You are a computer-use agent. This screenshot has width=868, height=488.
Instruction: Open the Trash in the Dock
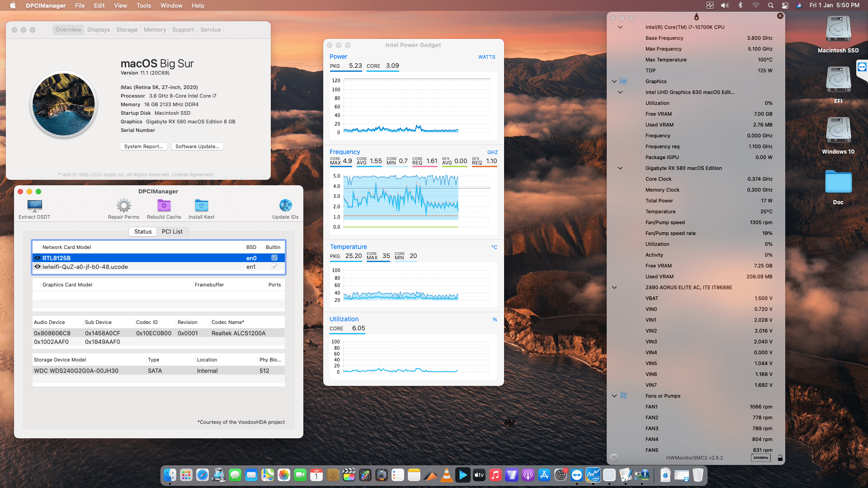tap(698, 475)
